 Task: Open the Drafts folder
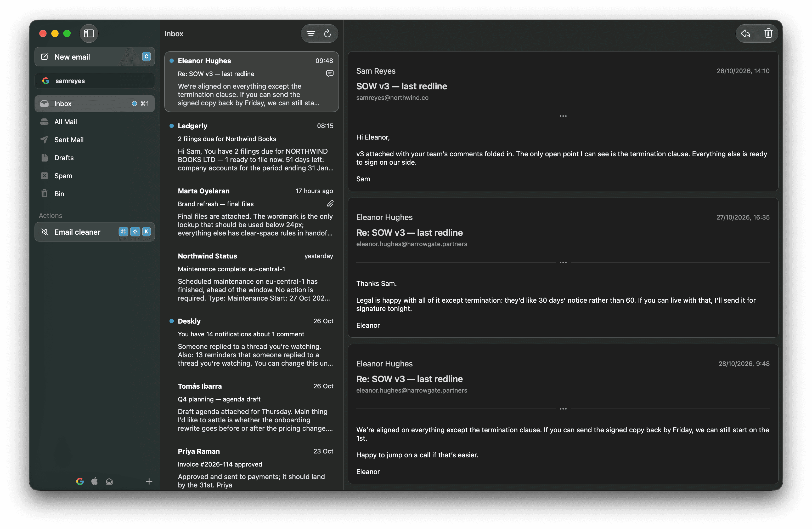click(94, 158)
